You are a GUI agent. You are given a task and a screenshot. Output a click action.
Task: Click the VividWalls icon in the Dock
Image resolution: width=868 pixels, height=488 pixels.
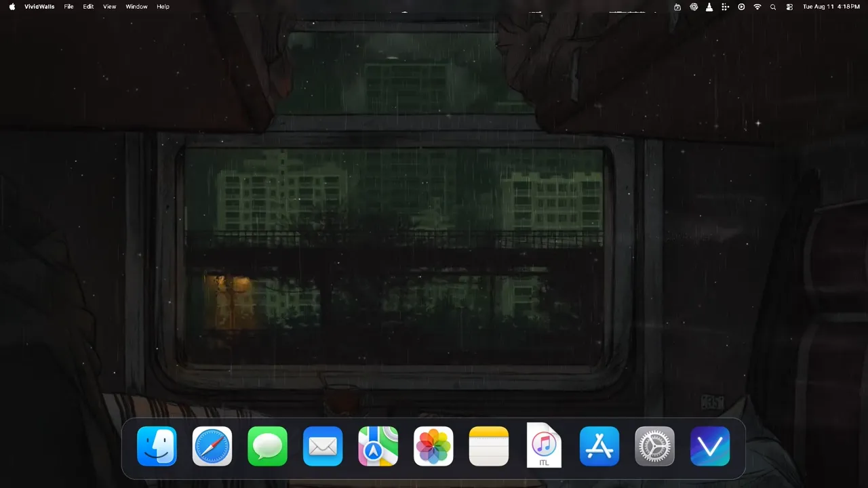[710, 446]
